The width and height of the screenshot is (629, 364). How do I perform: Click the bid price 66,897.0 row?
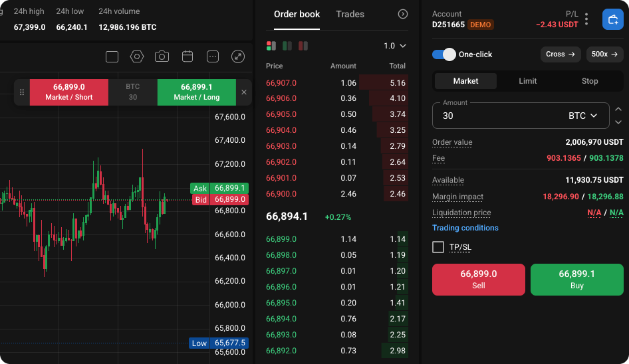point(337,271)
